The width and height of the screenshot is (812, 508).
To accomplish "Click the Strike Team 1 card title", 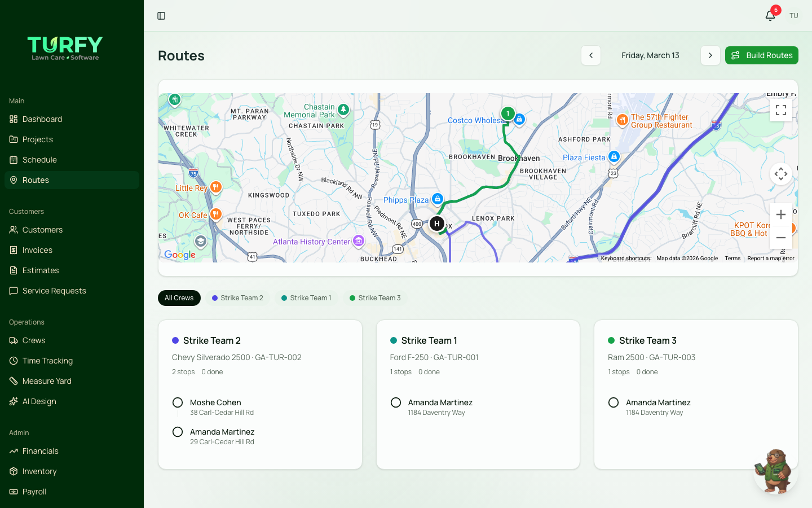I will (x=429, y=340).
